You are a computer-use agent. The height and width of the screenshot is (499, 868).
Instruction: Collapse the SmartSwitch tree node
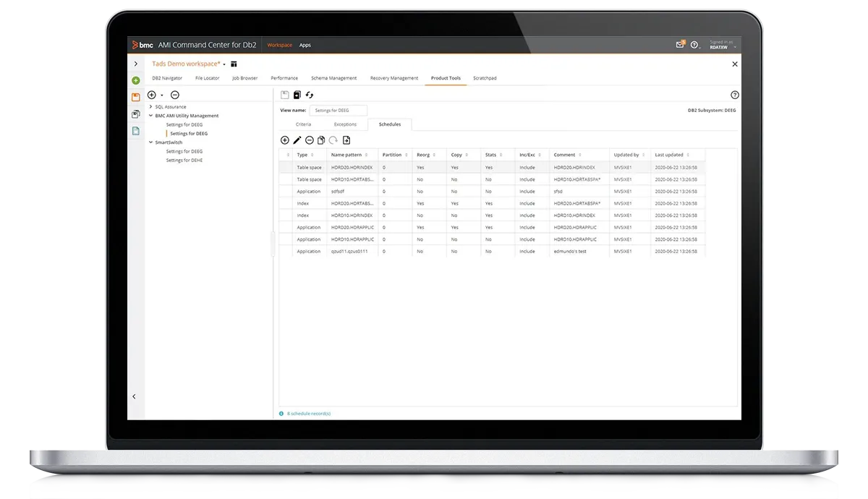click(x=150, y=142)
